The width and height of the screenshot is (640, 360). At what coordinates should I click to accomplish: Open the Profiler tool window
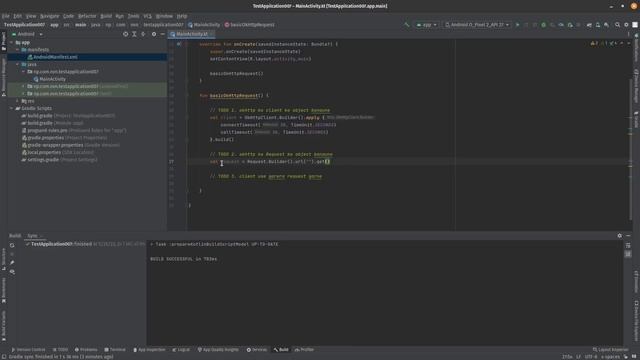[x=304, y=350]
